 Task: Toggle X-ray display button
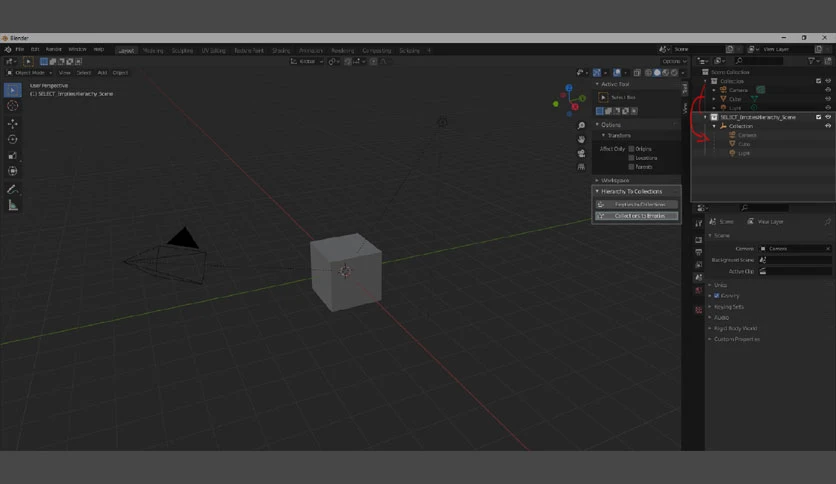coord(637,72)
